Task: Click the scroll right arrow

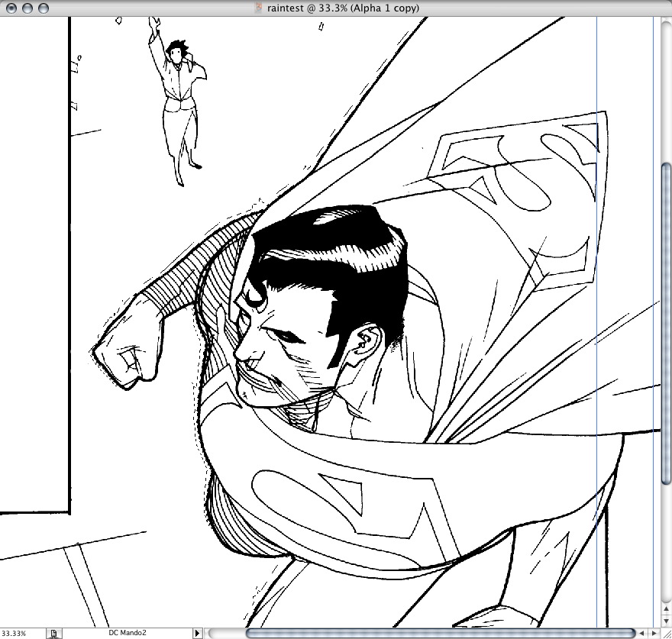Action: (654, 633)
